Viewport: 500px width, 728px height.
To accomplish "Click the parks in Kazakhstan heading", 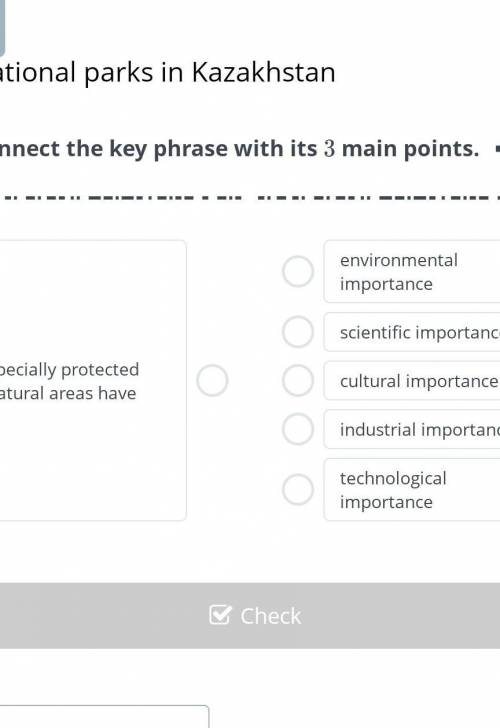I will [168, 72].
